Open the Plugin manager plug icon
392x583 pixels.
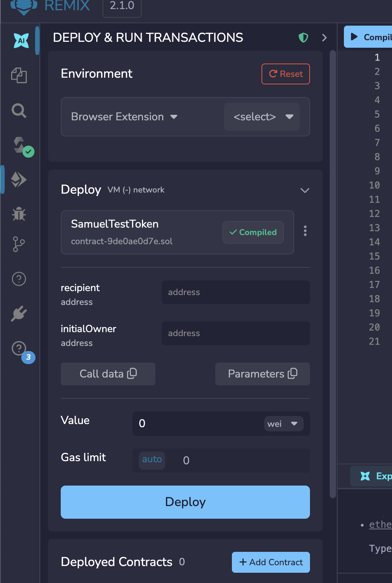[19, 314]
